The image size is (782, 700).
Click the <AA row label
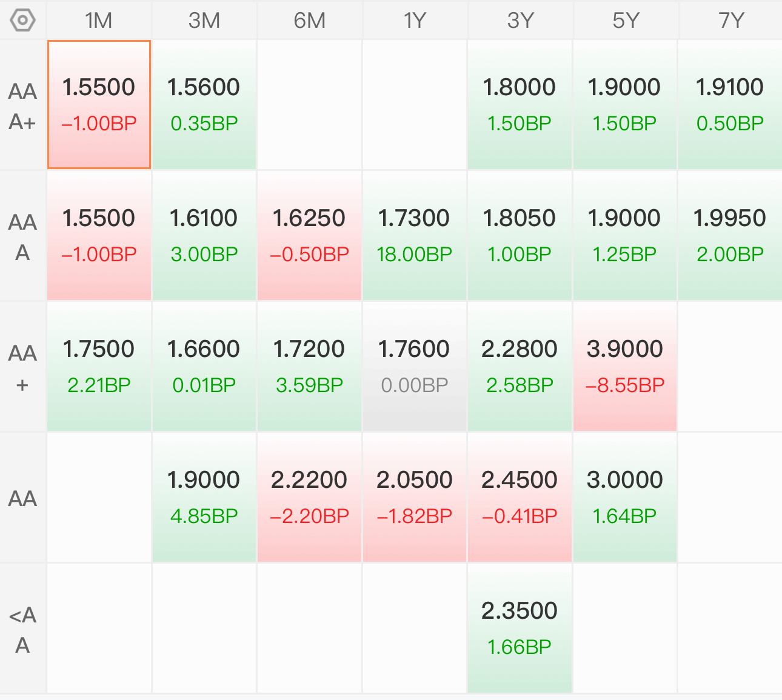click(23, 629)
